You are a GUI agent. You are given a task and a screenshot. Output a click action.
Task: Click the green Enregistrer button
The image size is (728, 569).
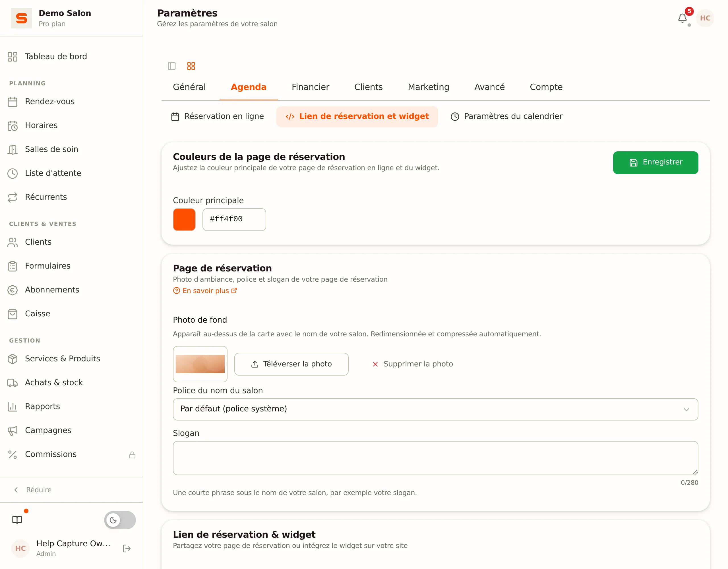click(x=655, y=162)
